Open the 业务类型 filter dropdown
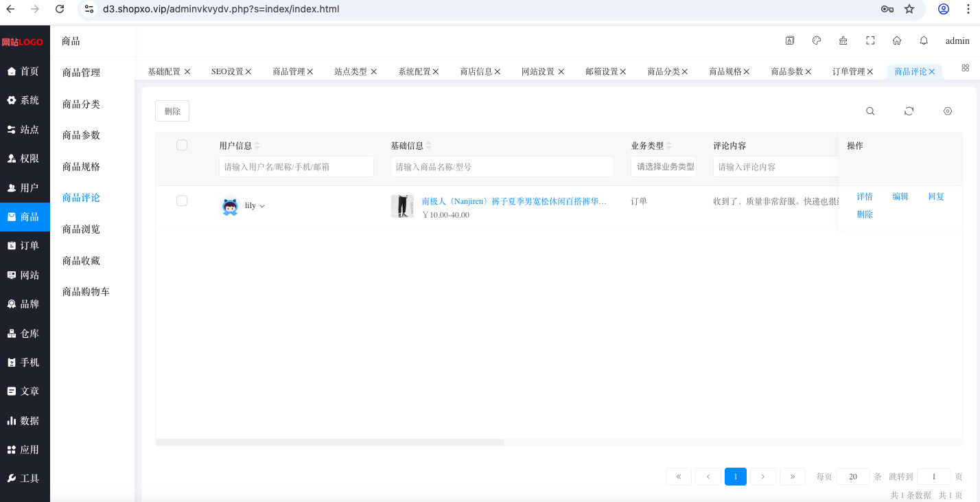980x502 pixels. pos(664,167)
